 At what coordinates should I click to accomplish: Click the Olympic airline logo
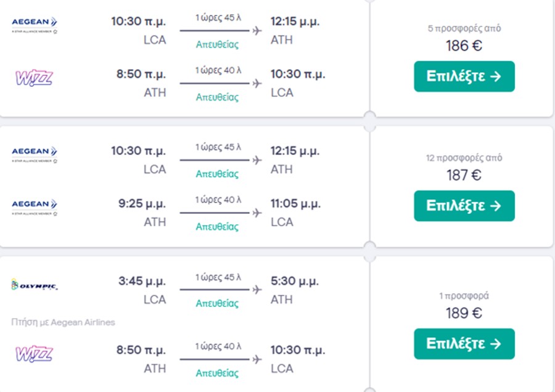tap(35, 285)
